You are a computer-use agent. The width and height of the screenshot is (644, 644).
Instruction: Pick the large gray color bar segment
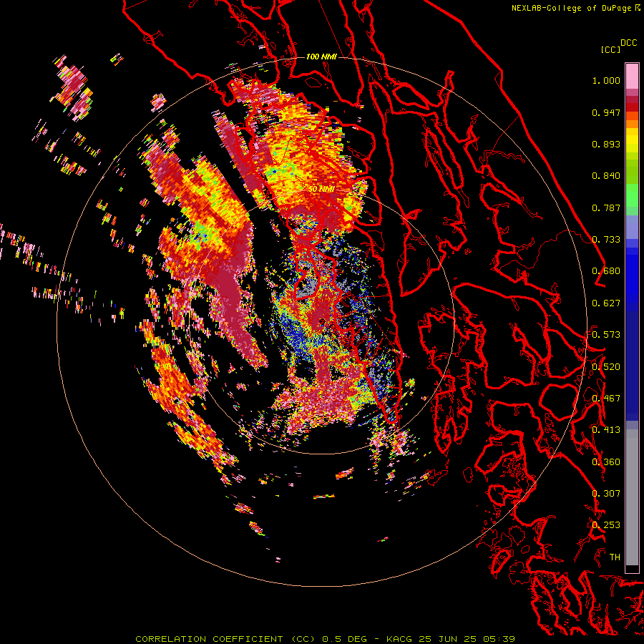click(632, 497)
